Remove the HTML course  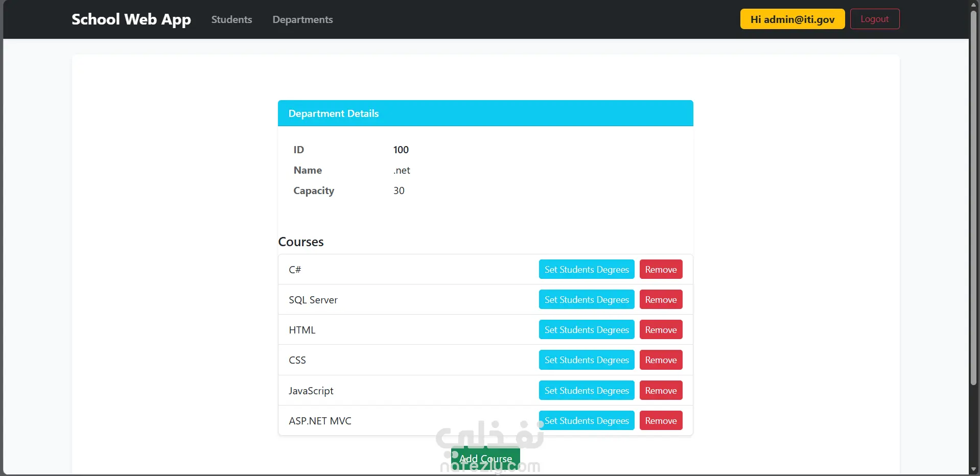pyautogui.click(x=661, y=329)
